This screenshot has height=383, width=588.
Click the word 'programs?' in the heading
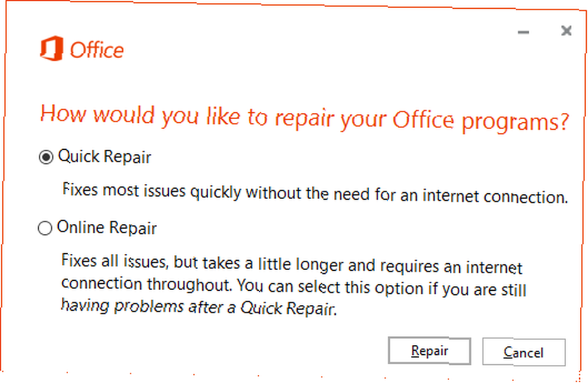516,122
